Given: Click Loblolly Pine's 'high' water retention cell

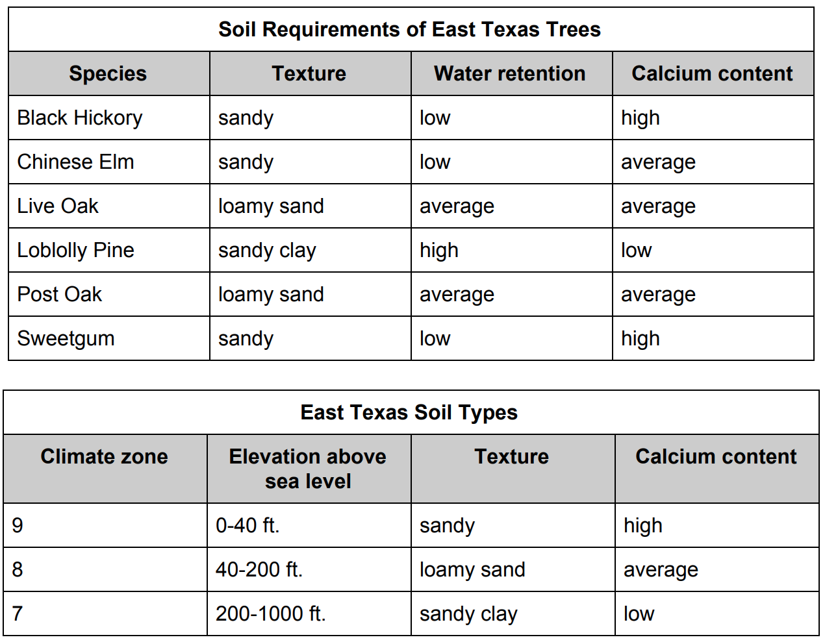Looking at the screenshot, I should tap(439, 251).
